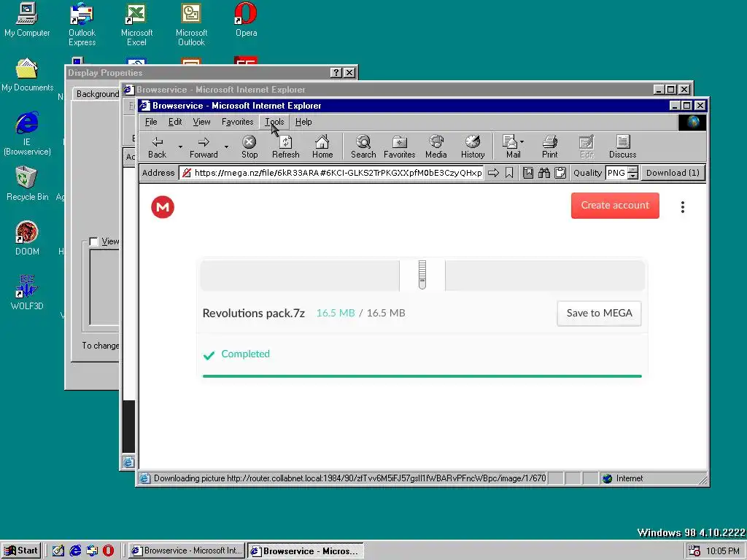This screenshot has width=747, height=560.
Task: Click the Download (1) button
Action: click(673, 173)
